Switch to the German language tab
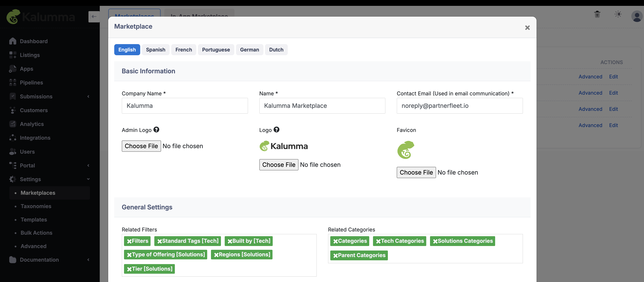The width and height of the screenshot is (644, 282). coord(250,50)
